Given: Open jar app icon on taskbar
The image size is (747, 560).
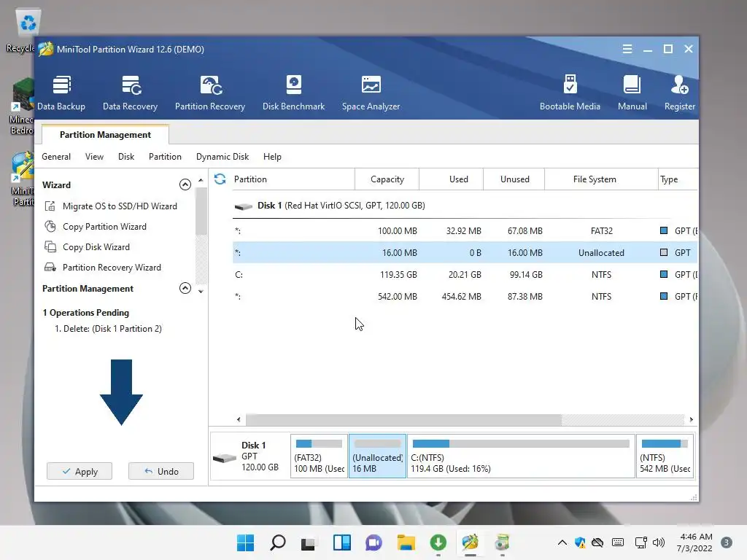Looking at the screenshot, I should point(502,542).
